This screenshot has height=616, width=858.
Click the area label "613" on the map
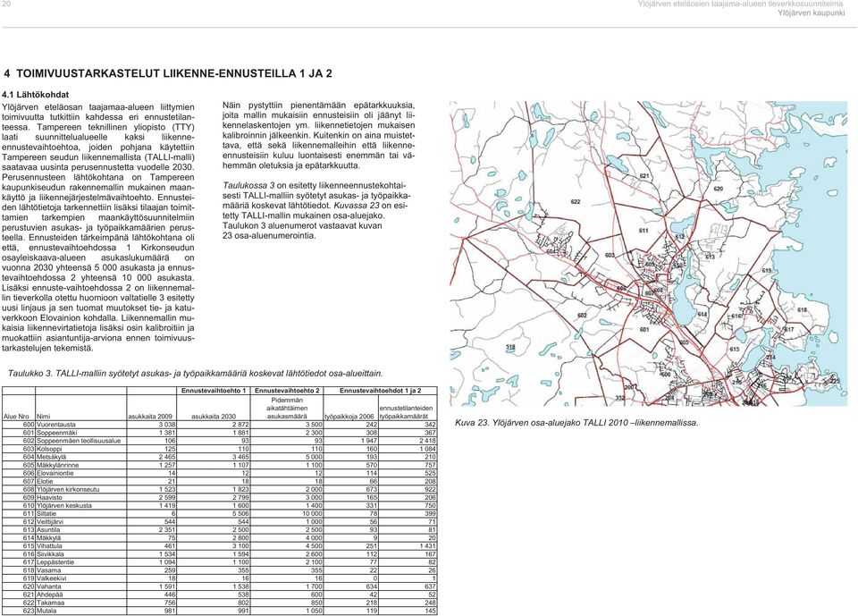tap(710, 257)
